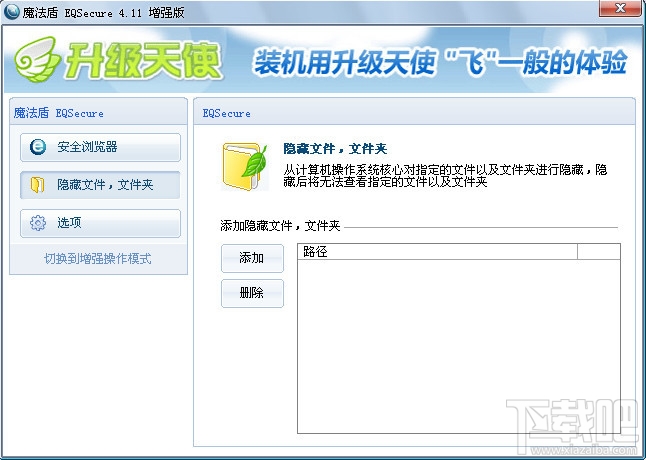The height and width of the screenshot is (460, 646).
Task: Click the 隐藏文件，文件夹 bold heading
Action: tap(335, 149)
